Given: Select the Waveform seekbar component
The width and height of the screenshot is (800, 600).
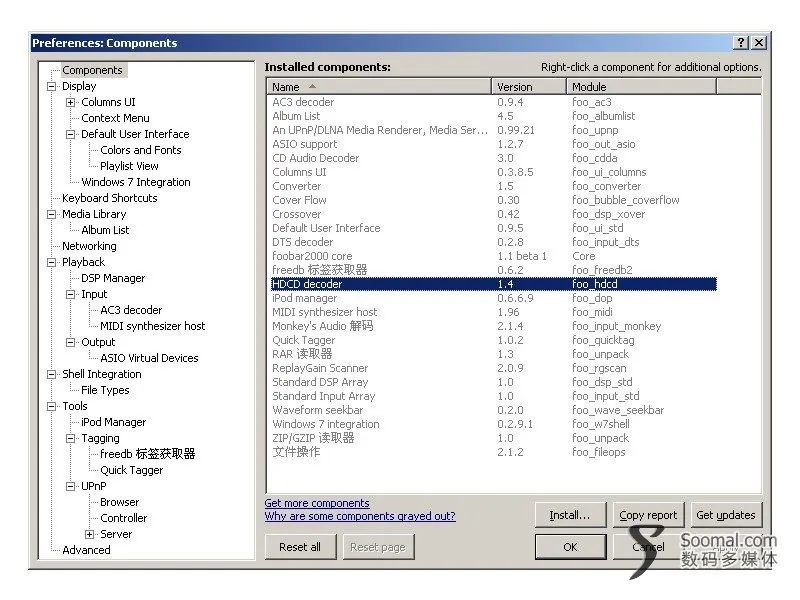Looking at the screenshot, I should click(x=493, y=410).
